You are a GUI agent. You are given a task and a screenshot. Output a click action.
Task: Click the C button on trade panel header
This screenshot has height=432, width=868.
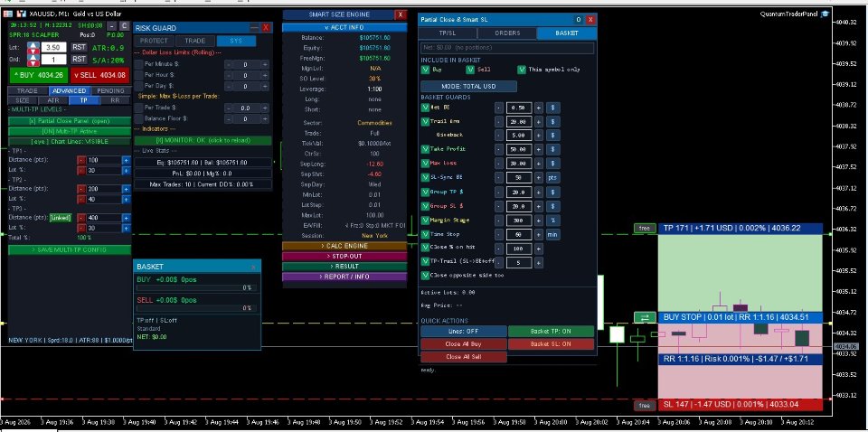[125, 25]
